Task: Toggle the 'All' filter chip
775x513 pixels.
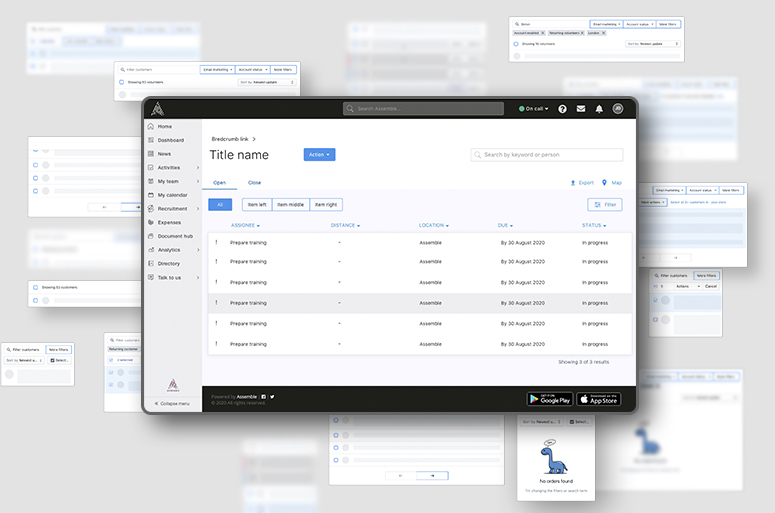Action: [x=220, y=204]
